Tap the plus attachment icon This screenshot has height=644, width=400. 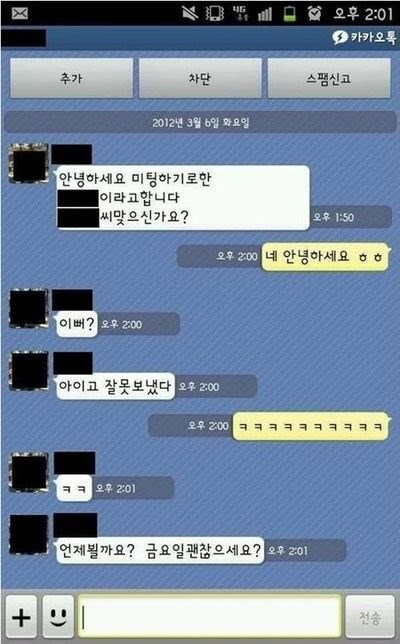coord(21,617)
